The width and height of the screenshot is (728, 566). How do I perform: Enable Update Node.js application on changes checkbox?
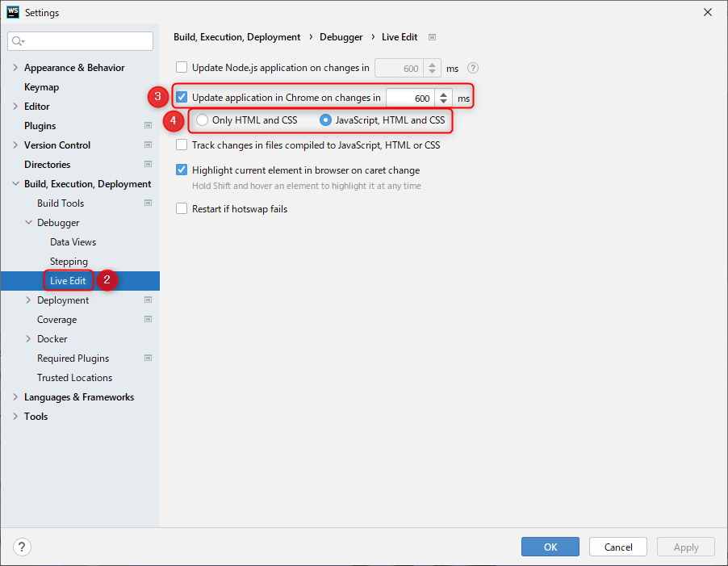[182, 68]
